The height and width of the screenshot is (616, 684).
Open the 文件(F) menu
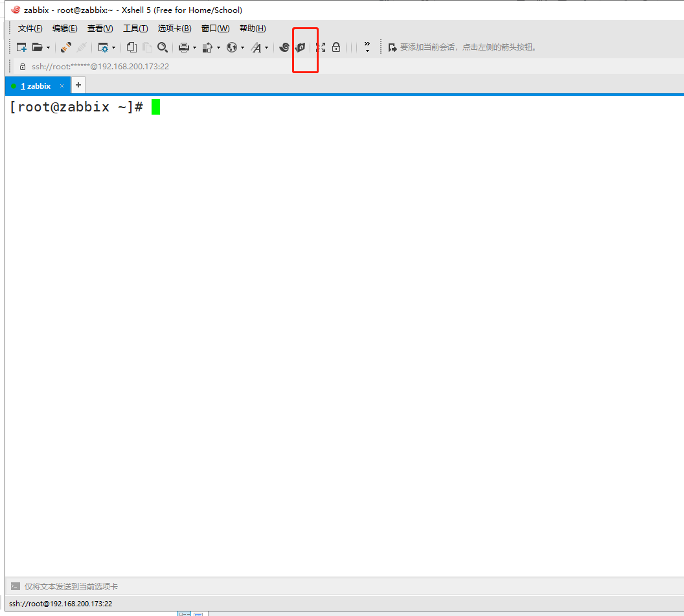[30, 29]
